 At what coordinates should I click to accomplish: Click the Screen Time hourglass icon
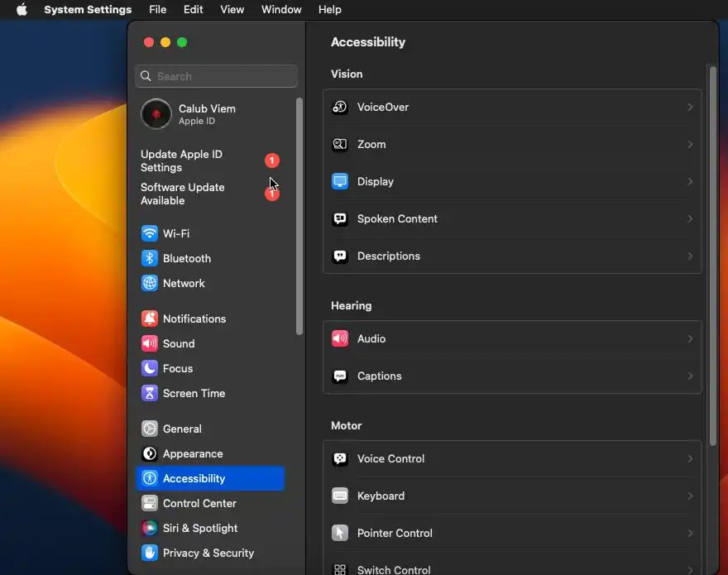click(150, 393)
